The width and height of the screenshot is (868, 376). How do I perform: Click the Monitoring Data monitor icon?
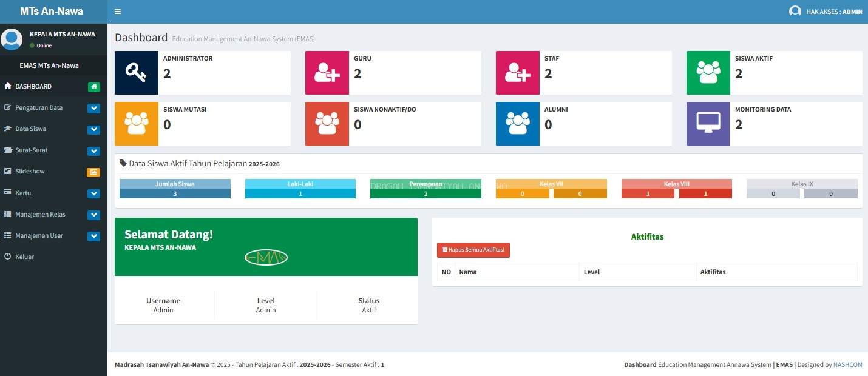click(708, 124)
